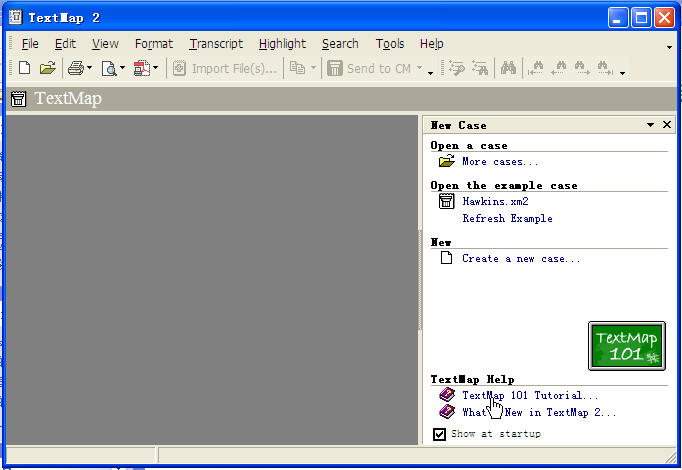Minimize the TextMap 2 window
This screenshot has width=682, height=470.
point(618,18)
